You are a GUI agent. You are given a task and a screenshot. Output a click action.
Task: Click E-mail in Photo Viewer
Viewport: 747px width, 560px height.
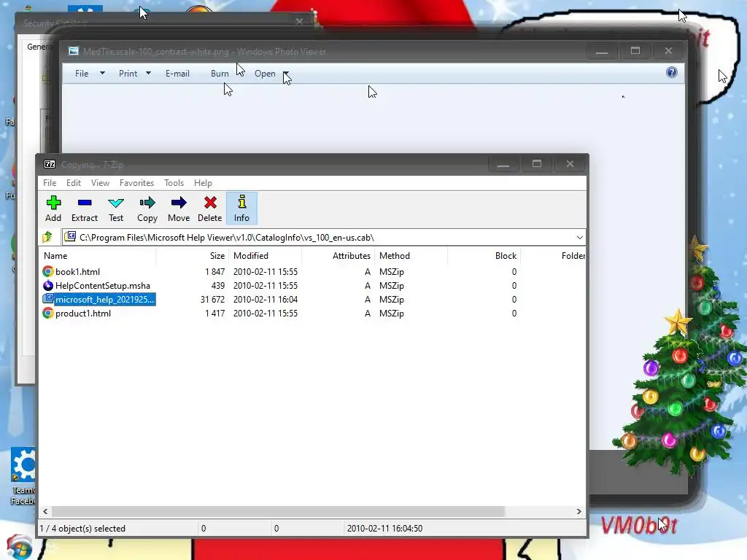[177, 74]
